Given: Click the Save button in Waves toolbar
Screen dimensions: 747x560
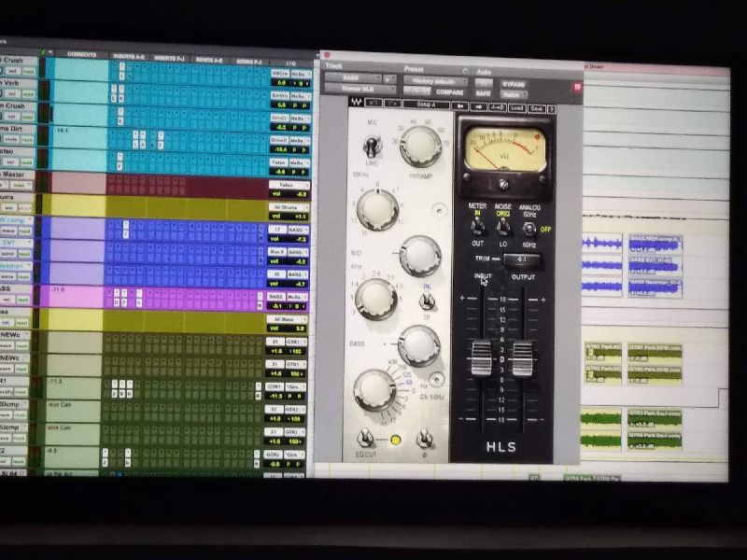Looking at the screenshot, I should 536,109.
